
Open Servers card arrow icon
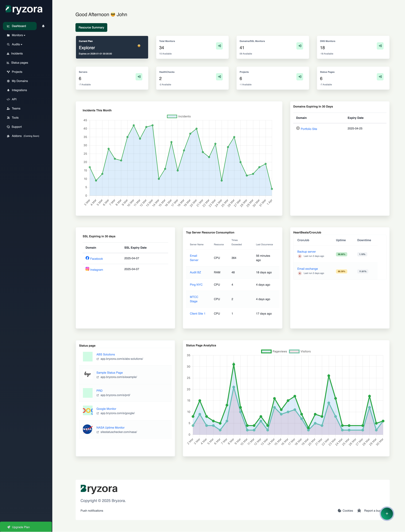click(139, 77)
